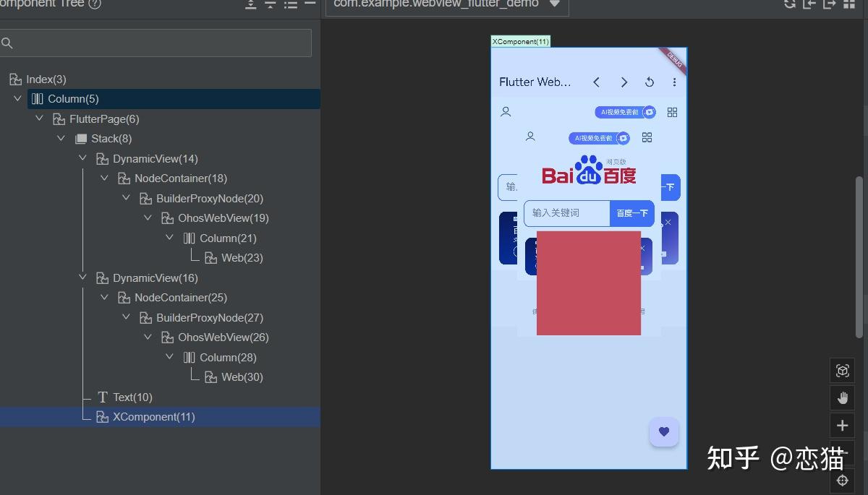Click the magnifier icon in the search box
The image size is (868, 495).
click(x=7, y=43)
